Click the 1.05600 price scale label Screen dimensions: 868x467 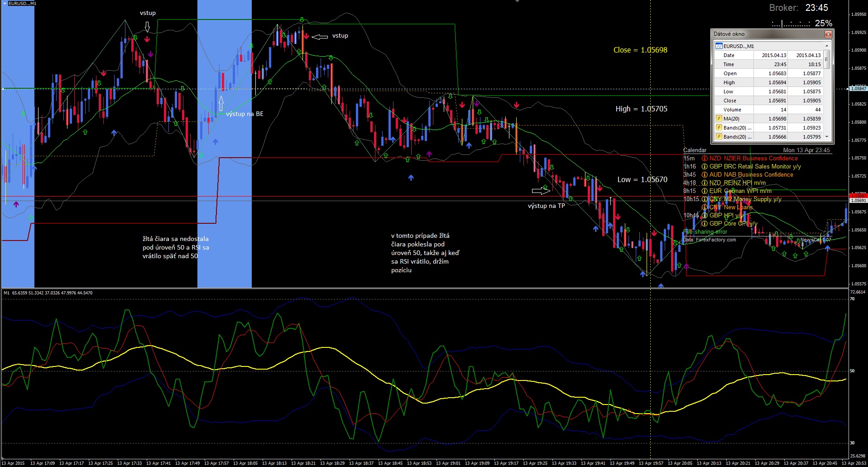pyautogui.click(x=858, y=266)
